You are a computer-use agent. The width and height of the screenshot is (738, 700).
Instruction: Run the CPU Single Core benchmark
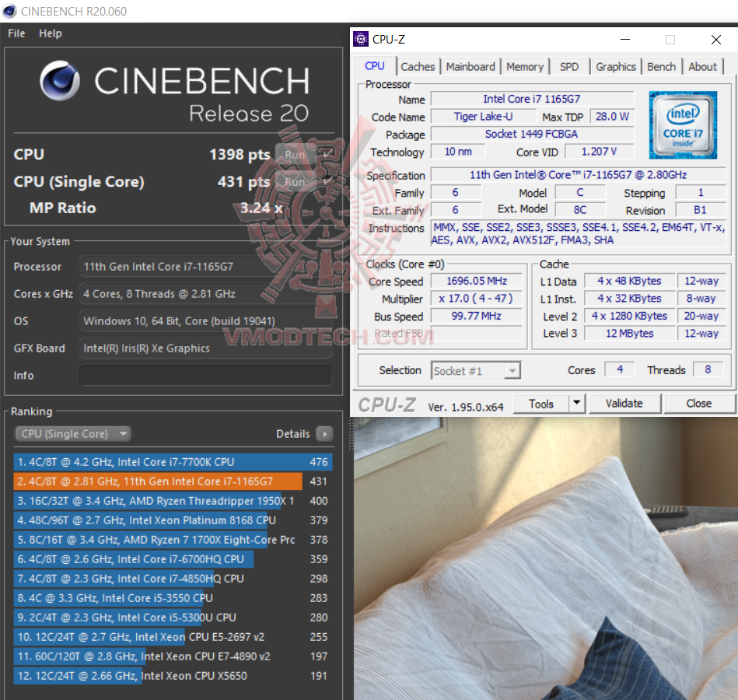(x=295, y=182)
